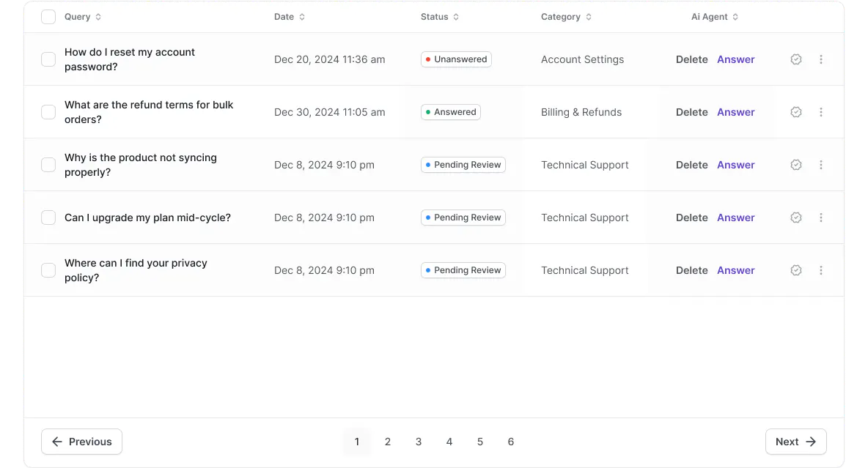Sort table by Ai Agent column
868x468 pixels.
715,17
